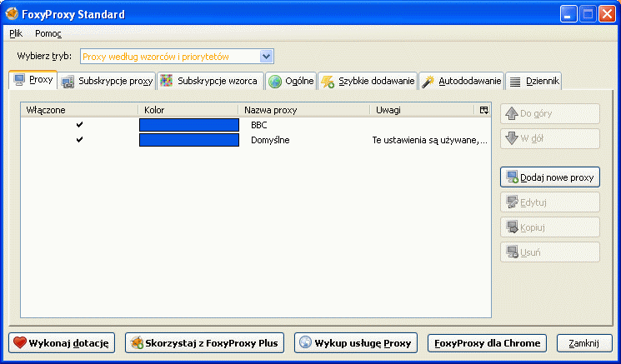
Task: Click the 'W dół' move down button
Action: (x=550, y=139)
